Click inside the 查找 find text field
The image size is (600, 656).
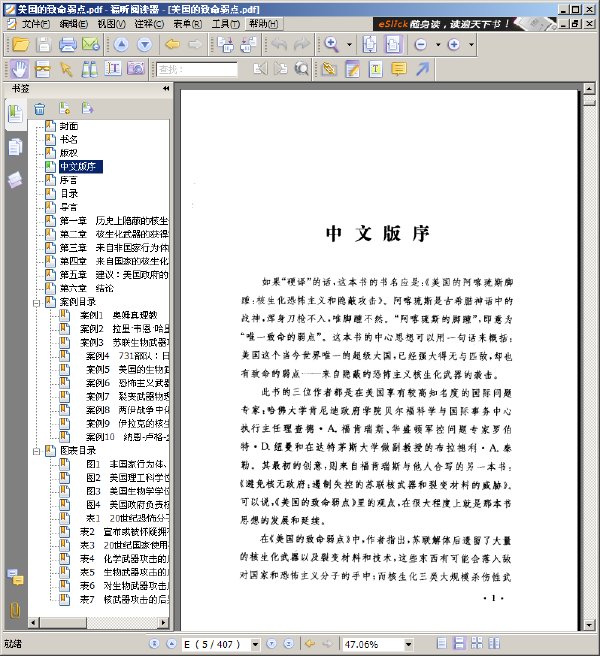pos(197,69)
